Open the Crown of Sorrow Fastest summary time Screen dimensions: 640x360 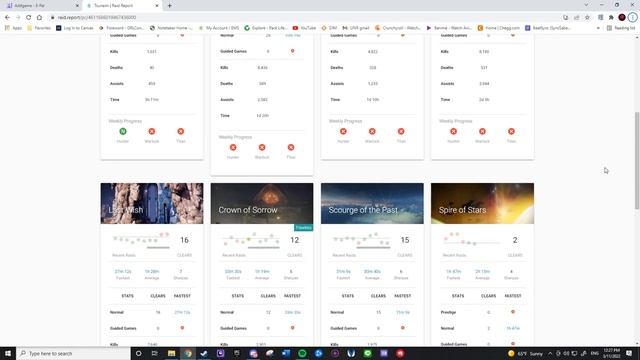pos(233,271)
